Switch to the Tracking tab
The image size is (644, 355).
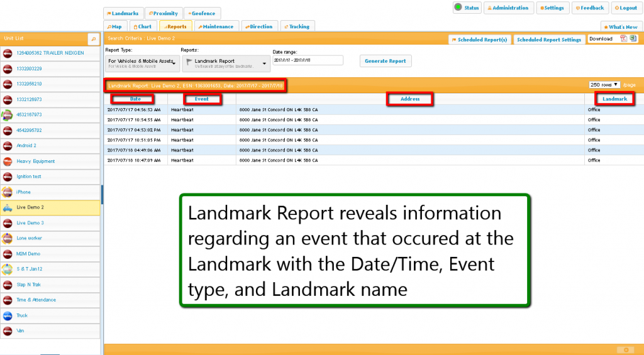(297, 26)
